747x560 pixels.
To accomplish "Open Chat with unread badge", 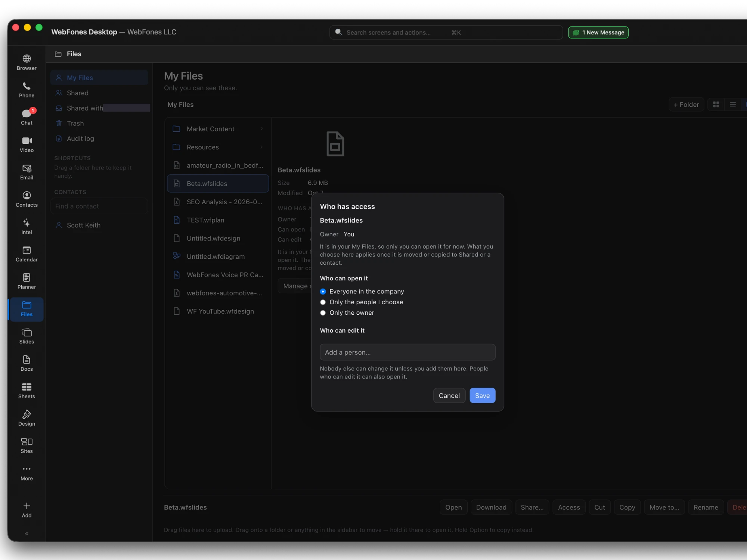I will (x=27, y=117).
